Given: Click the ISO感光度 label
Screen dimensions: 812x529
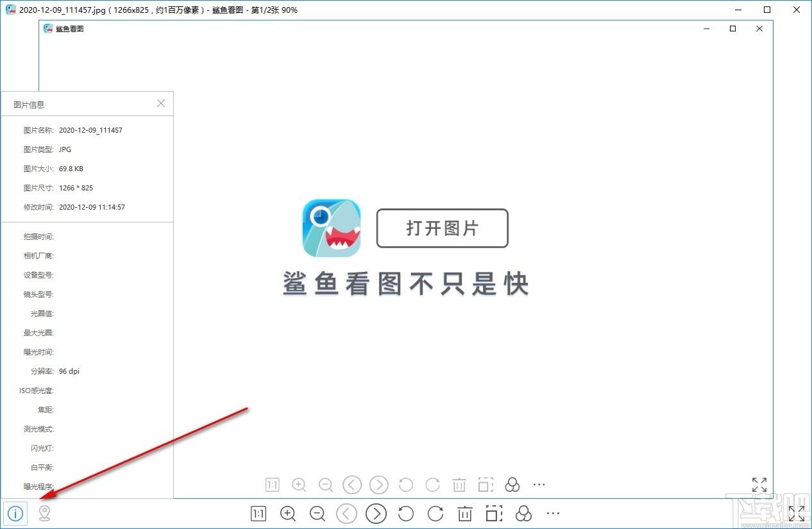Looking at the screenshot, I should pyautogui.click(x=37, y=390).
